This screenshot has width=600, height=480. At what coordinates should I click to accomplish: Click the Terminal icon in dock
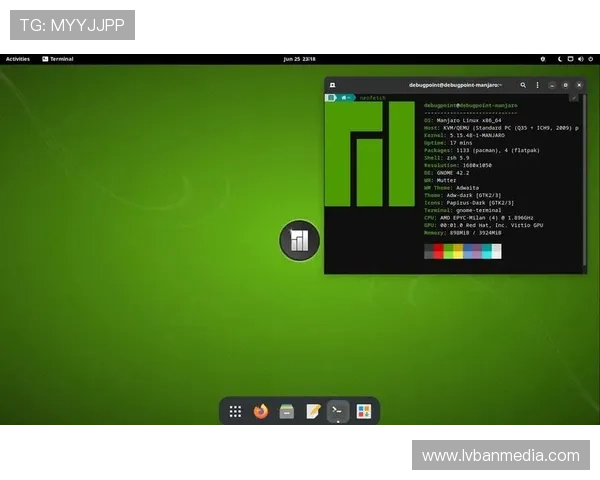point(338,411)
